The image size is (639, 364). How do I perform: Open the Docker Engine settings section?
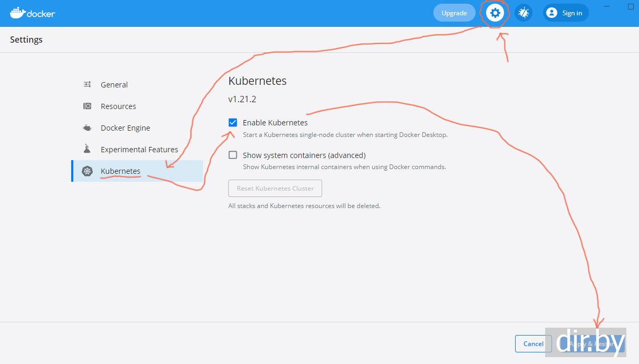(x=137, y=127)
